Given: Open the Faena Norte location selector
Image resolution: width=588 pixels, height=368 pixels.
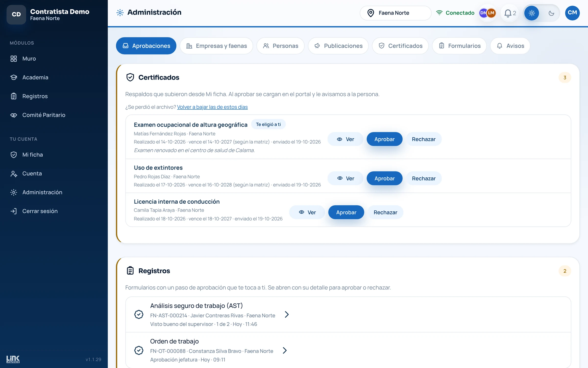Looking at the screenshot, I should coord(395,13).
